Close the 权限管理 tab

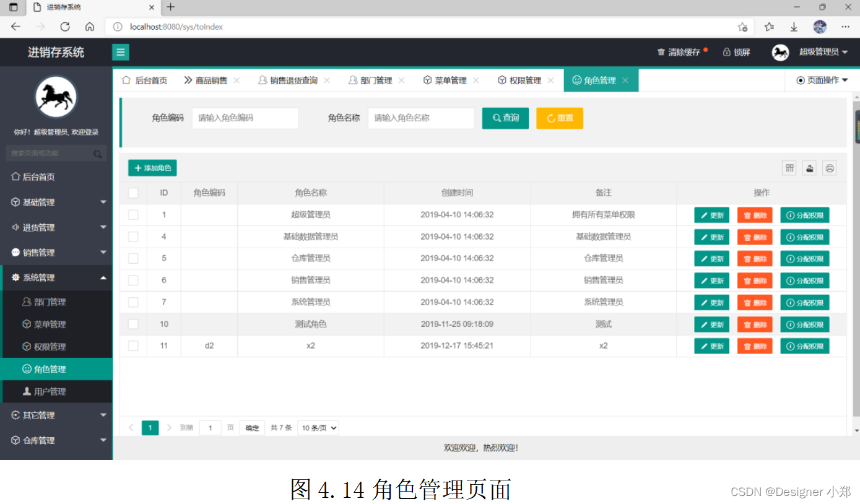550,80
